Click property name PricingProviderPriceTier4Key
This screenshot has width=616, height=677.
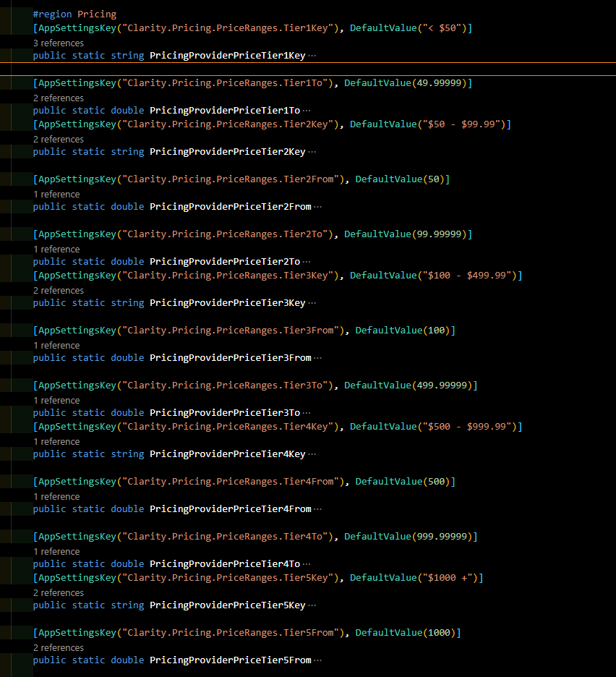tap(228, 454)
